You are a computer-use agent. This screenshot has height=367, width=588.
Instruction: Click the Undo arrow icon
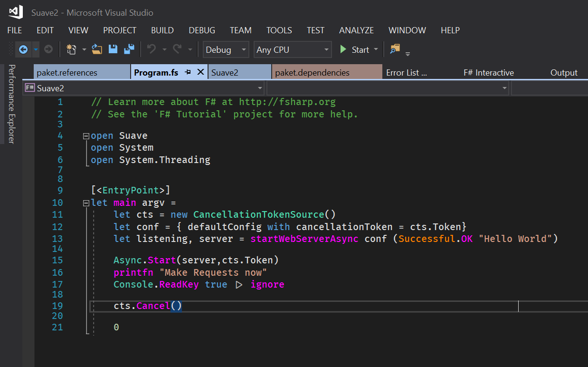coord(152,49)
